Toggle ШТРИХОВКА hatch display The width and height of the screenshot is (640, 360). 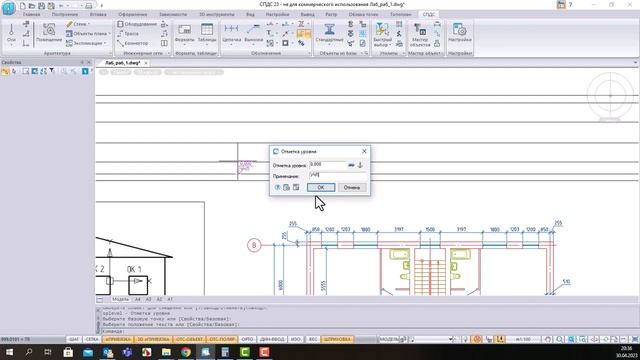click(x=337, y=339)
